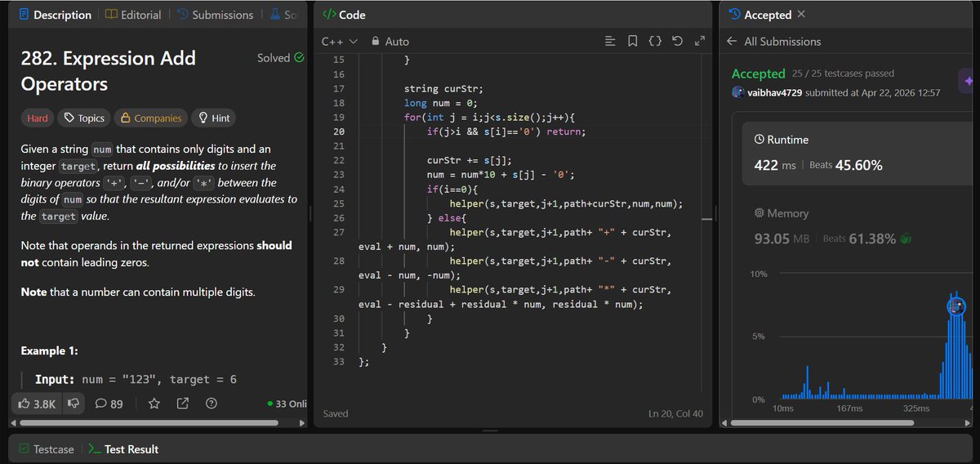Expand editor to fullscreen
The height and width of the screenshot is (464, 980).
click(699, 41)
